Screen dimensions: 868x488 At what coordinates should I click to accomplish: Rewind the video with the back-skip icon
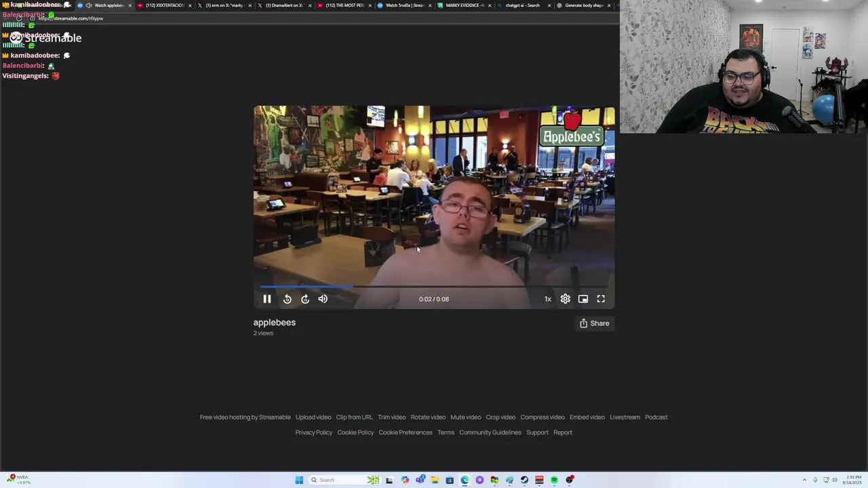[287, 299]
